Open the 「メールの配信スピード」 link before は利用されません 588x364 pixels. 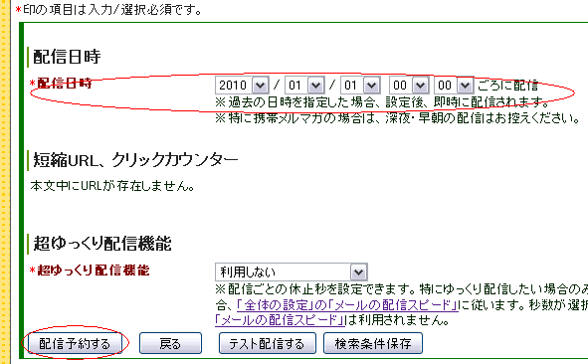[x=280, y=320]
